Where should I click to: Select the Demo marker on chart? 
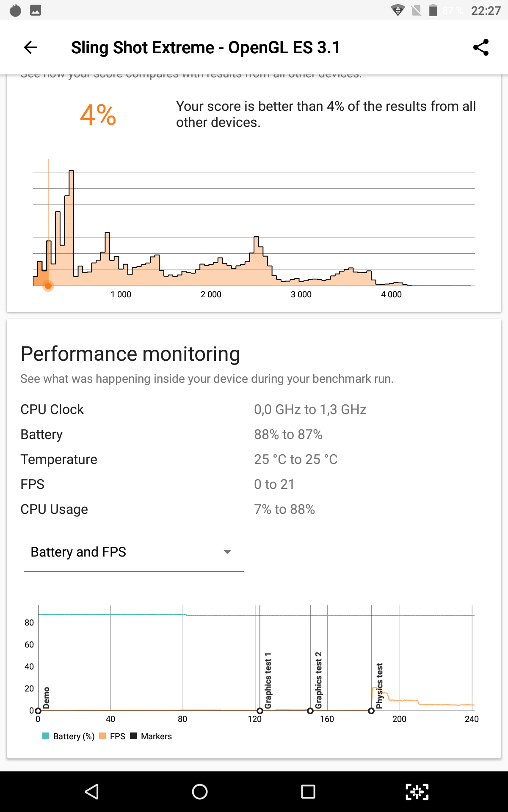tap(39, 711)
